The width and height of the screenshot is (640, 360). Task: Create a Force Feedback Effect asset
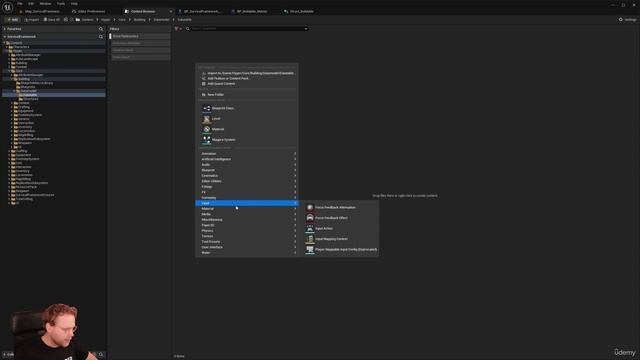pos(340,218)
